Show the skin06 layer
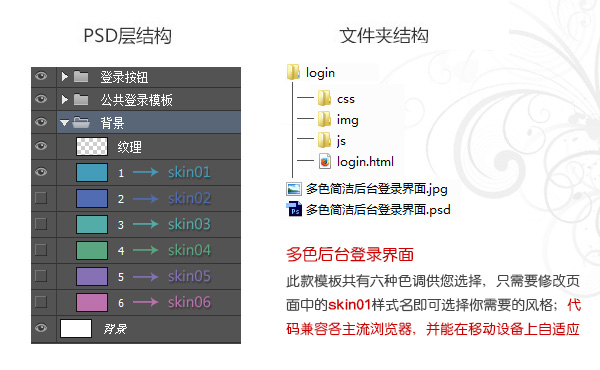This screenshot has height=370, width=600. pos(41,302)
